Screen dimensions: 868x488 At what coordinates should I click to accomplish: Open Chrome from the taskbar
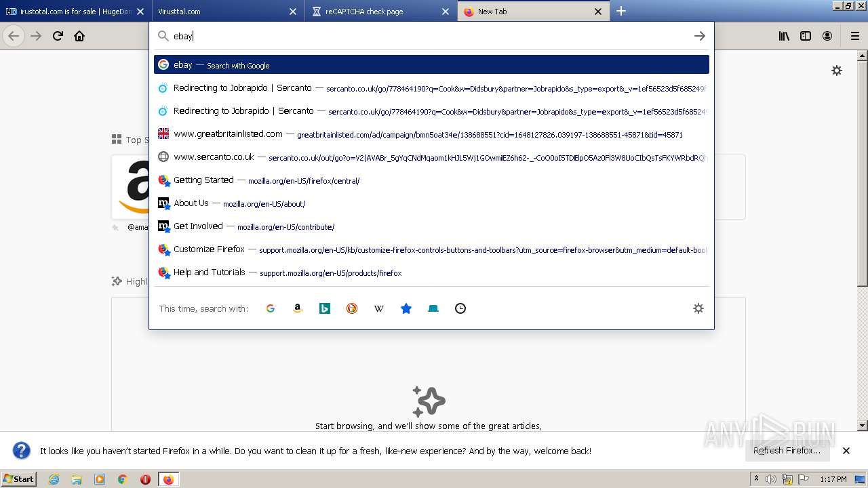coord(123,479)
